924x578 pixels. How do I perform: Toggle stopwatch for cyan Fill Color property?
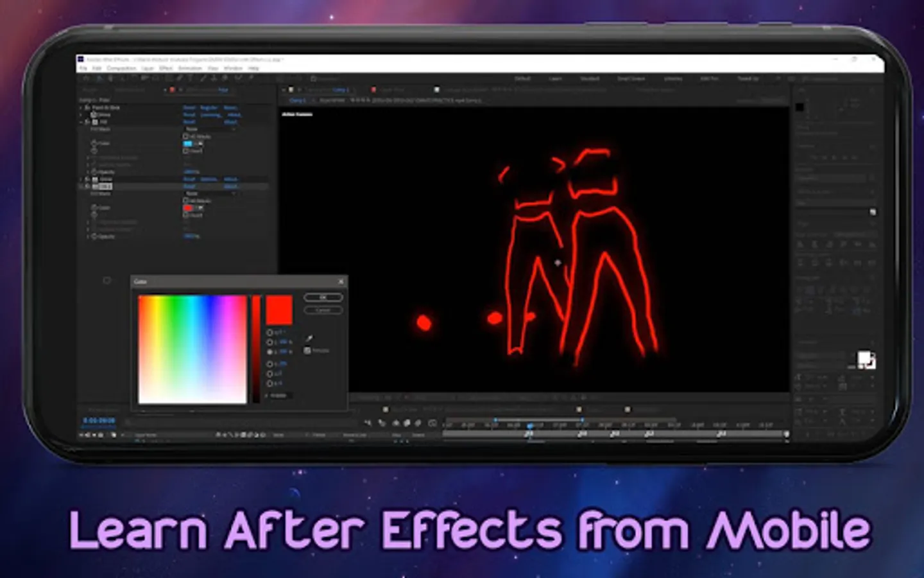tap(94, 143)
